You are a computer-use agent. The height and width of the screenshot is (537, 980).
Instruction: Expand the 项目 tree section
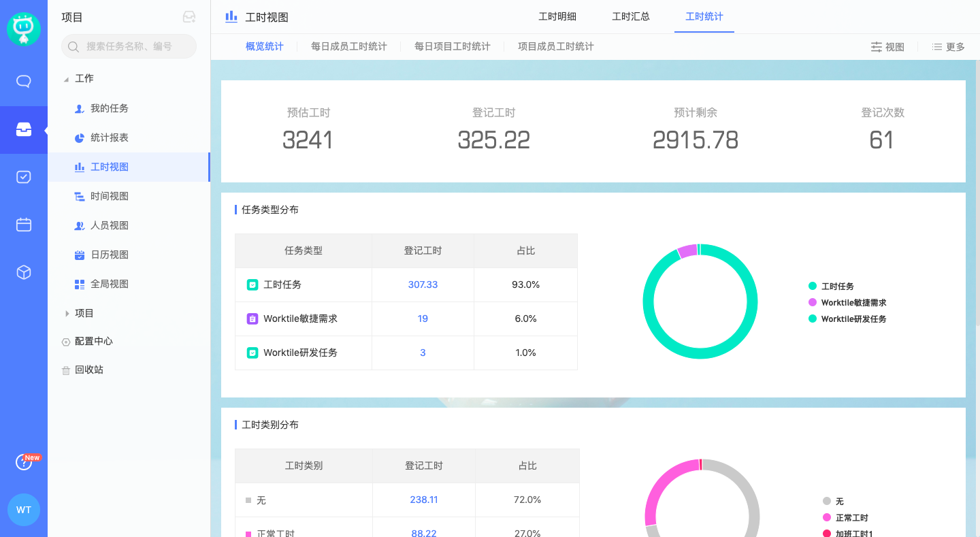click(67, 313)
